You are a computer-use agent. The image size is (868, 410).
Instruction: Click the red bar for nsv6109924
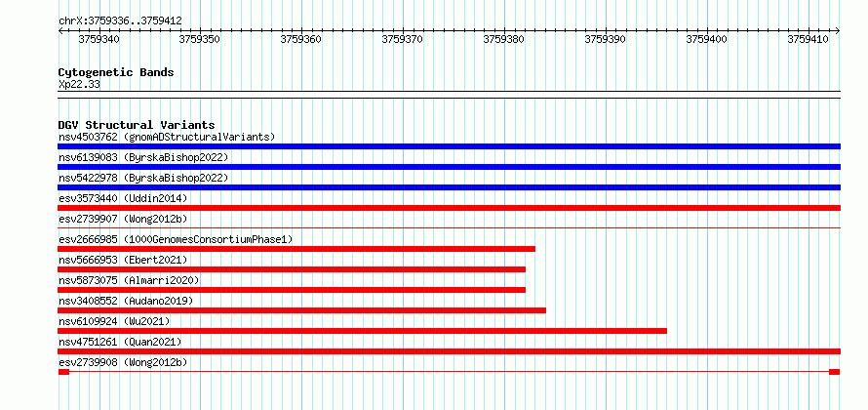click(363, 331)
